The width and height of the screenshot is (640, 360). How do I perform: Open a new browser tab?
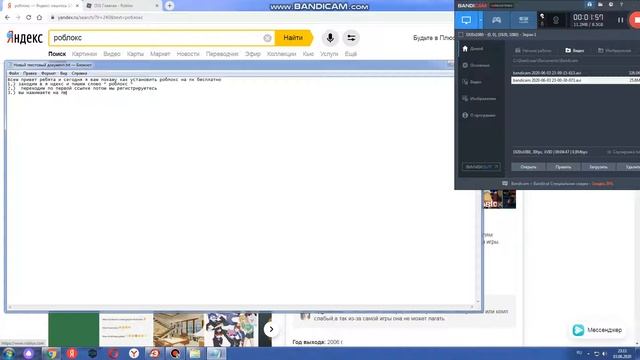(x=169, y=6)
